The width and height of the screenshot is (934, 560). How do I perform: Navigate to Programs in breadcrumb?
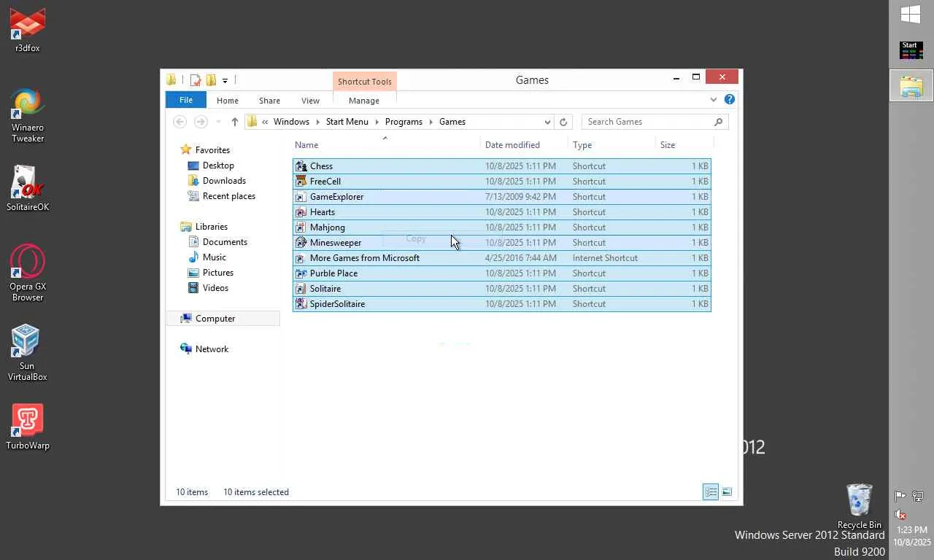point(404,122)
